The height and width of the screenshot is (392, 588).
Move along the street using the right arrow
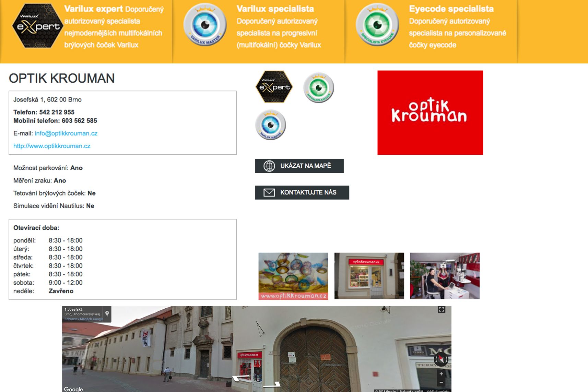272,385
